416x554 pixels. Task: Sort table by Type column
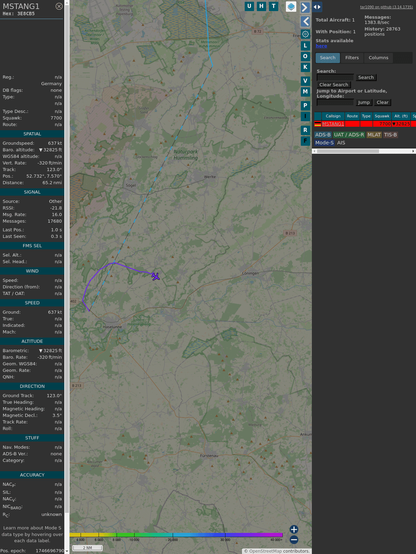(x=366, y=116)
